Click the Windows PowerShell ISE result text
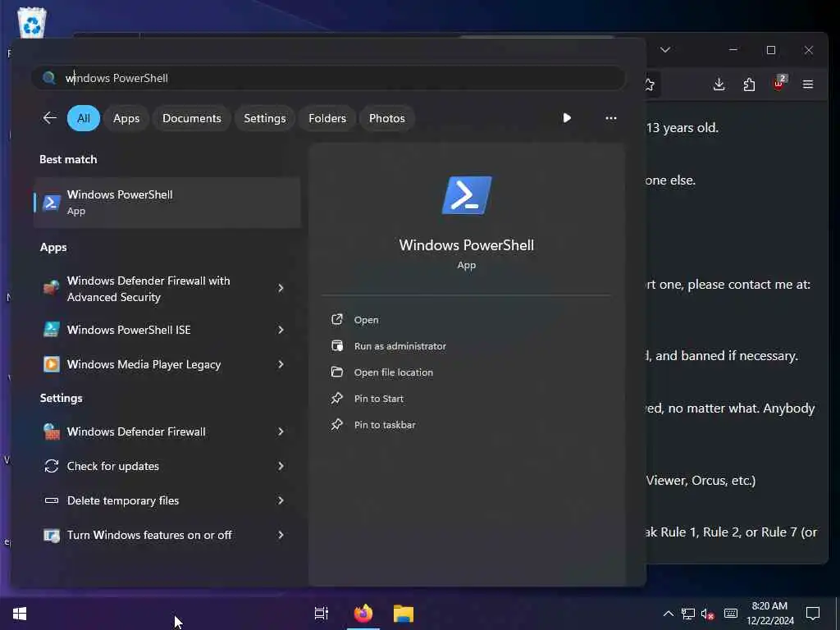Viewport: 840px width, 630px height. click(129, 330)
